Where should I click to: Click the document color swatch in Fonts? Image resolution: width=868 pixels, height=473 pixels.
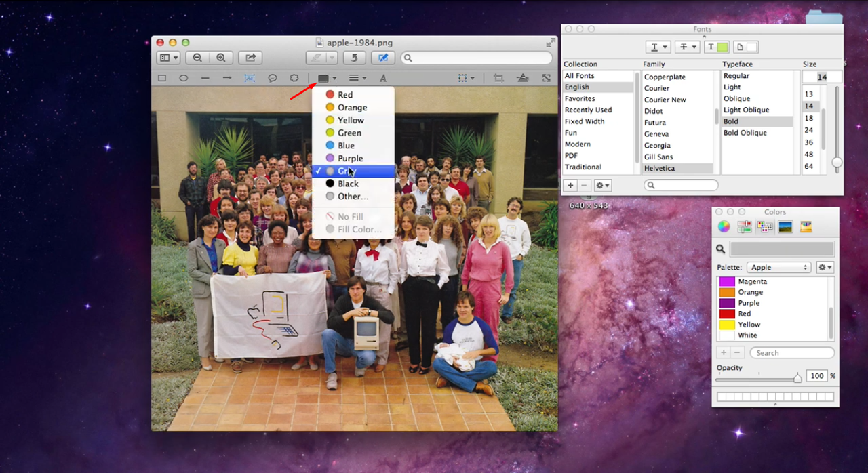(x=746, y=47)
